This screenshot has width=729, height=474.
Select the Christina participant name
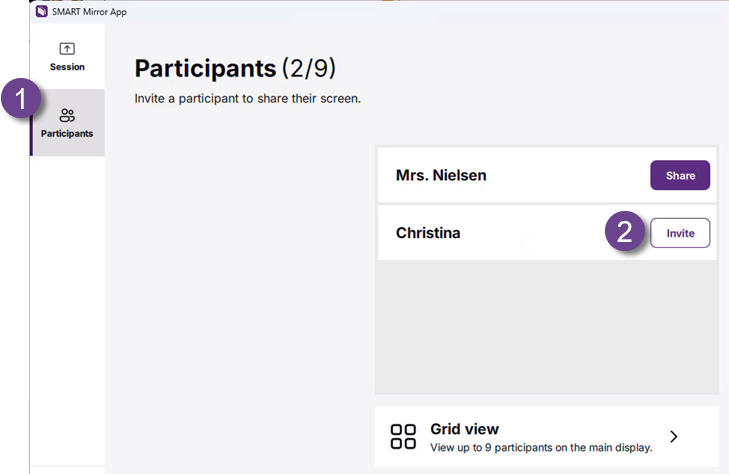click(428, 233)
